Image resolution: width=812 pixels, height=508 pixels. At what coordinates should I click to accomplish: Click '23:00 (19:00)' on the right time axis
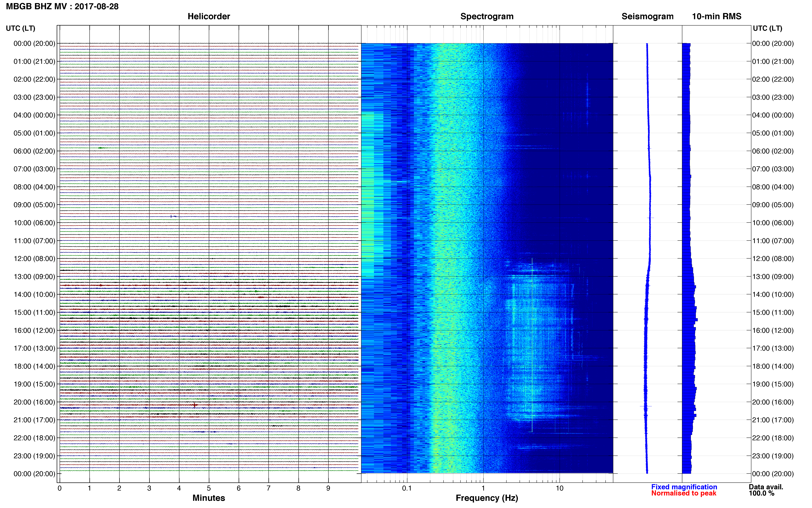coord(773,456)
